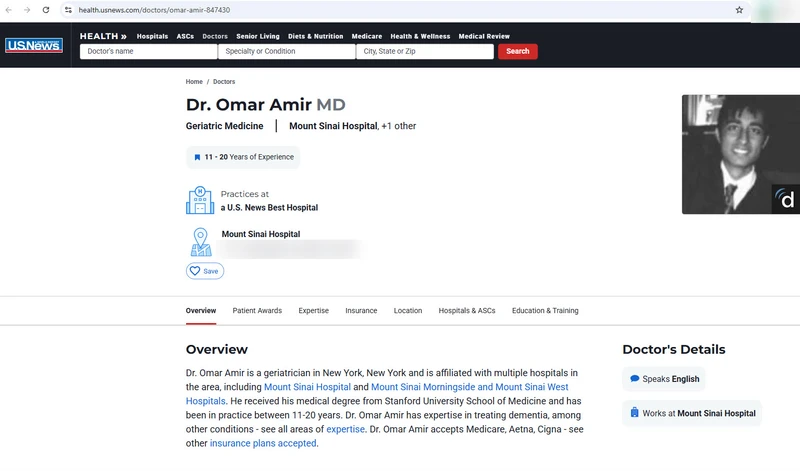Follow the insurance plans accepted link

263,443
